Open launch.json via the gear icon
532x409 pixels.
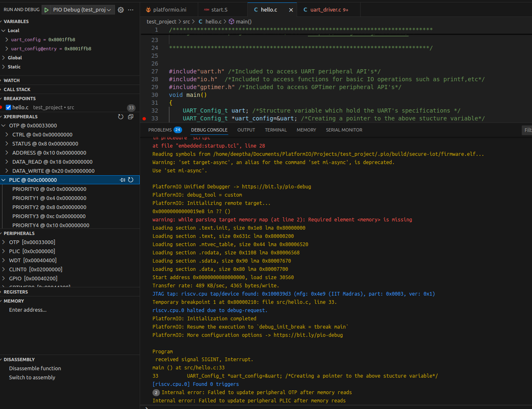[x=121, y=9]
